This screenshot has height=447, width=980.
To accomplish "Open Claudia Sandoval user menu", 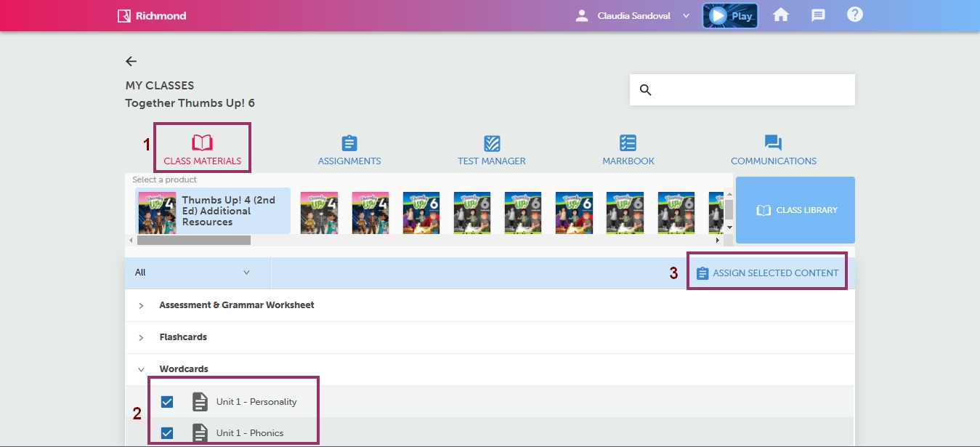I will 633,16.
